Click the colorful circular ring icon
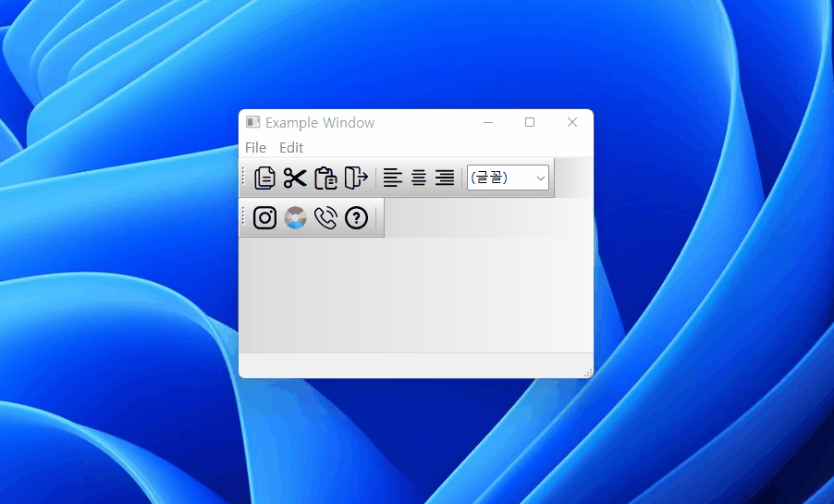The width and height of the screenshot is (834, 504). click(x=295, y=217)
